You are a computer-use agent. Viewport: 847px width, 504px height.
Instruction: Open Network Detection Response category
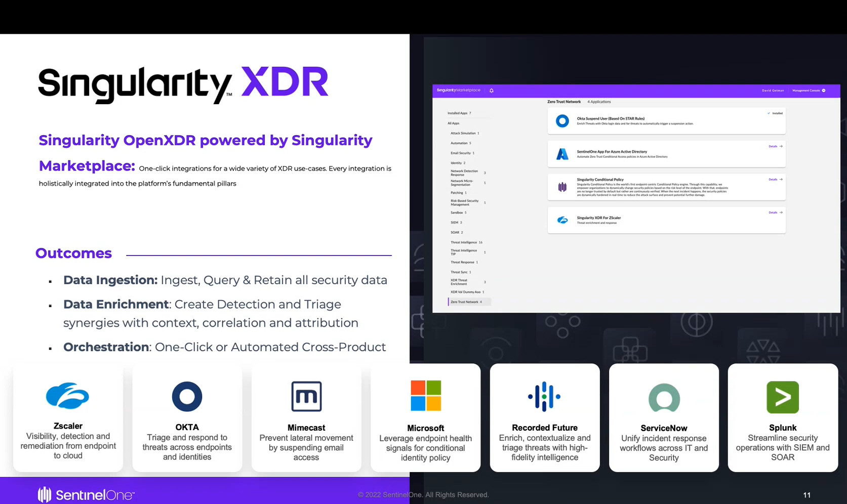(468, 173)
